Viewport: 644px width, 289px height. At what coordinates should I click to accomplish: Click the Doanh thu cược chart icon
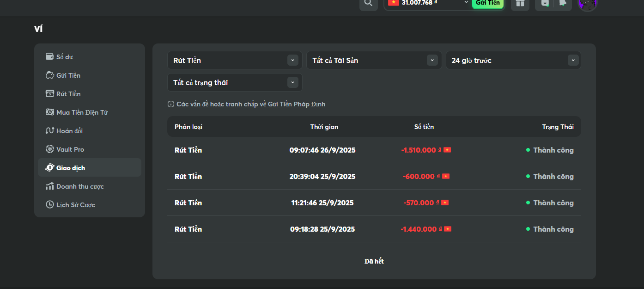50,186
